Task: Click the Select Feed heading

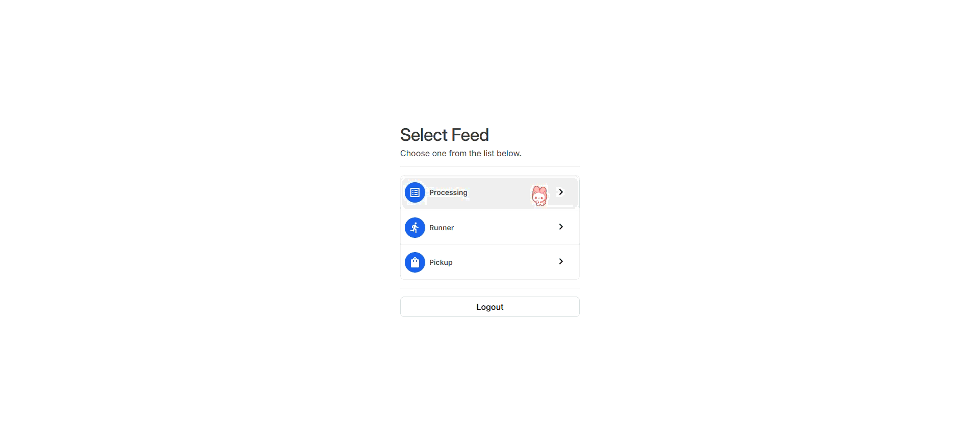Action: [x=444, y=134]
